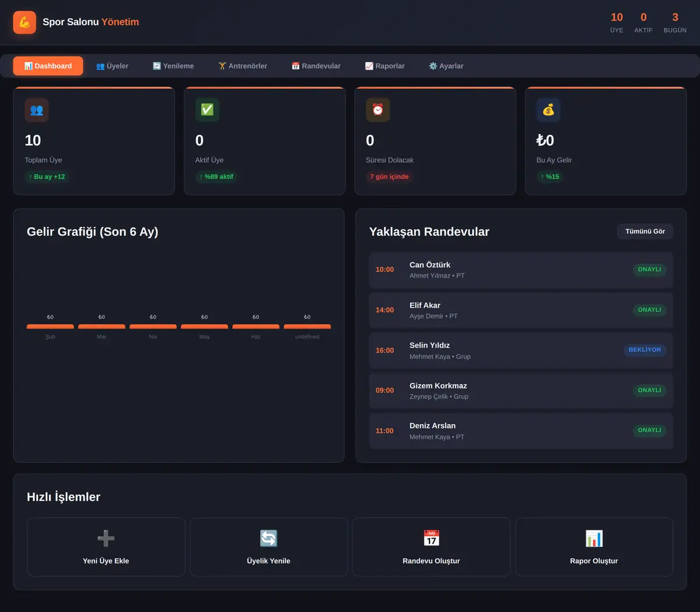
Task: Click the calendar icon above Randevu Oluştur
Action: click(431, 538)
